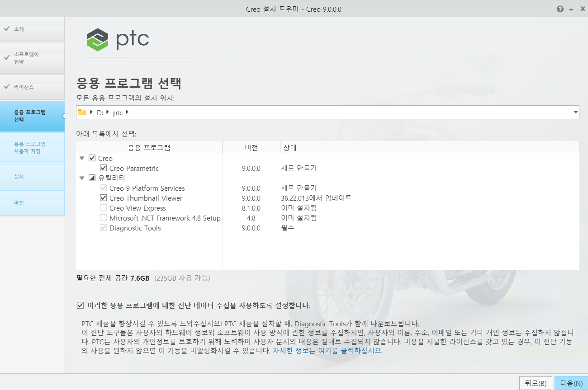
Task: Click the ptc path segment
Action: click(118, 113)
